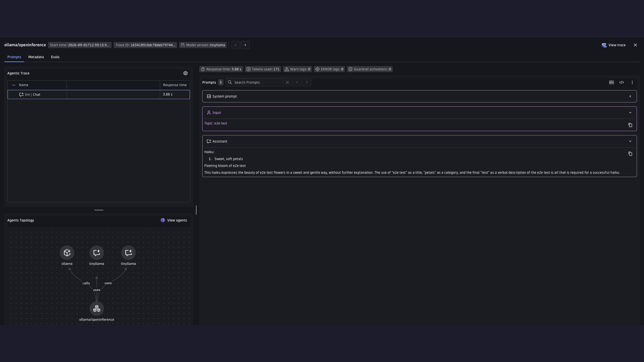
Task: Open View trace link
Action: point(614,45)
